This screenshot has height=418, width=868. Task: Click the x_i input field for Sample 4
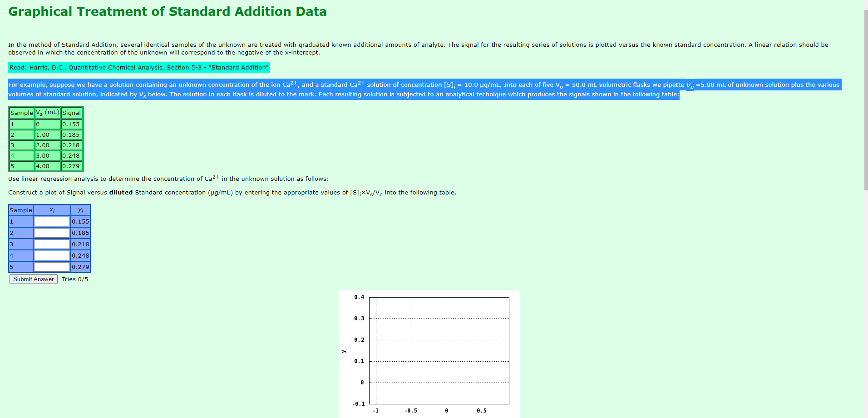[x=51, y=255]
